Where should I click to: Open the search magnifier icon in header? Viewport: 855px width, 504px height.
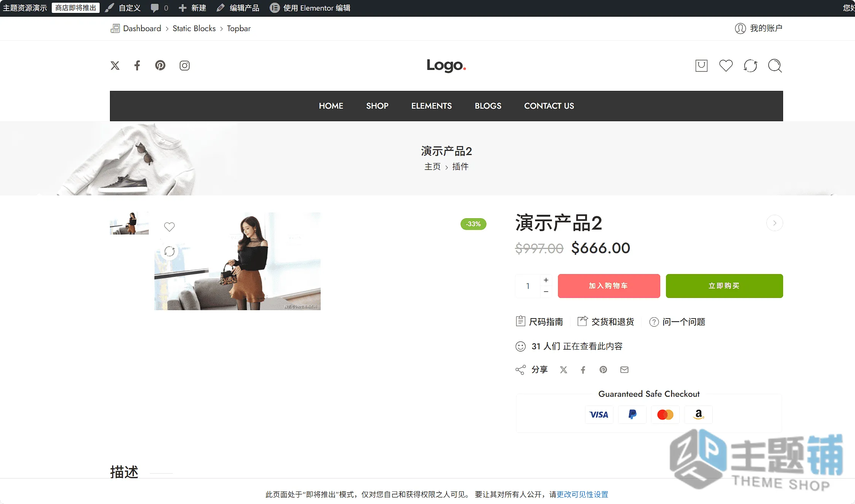click(775, 65)
